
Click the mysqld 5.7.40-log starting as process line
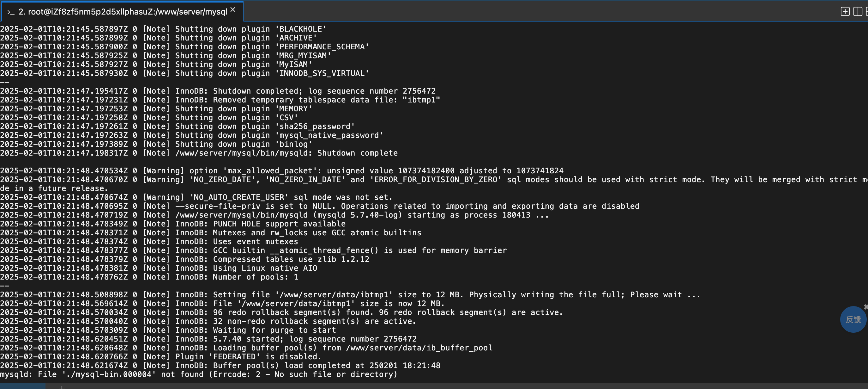pyautogui.click(x=274, y=215)
